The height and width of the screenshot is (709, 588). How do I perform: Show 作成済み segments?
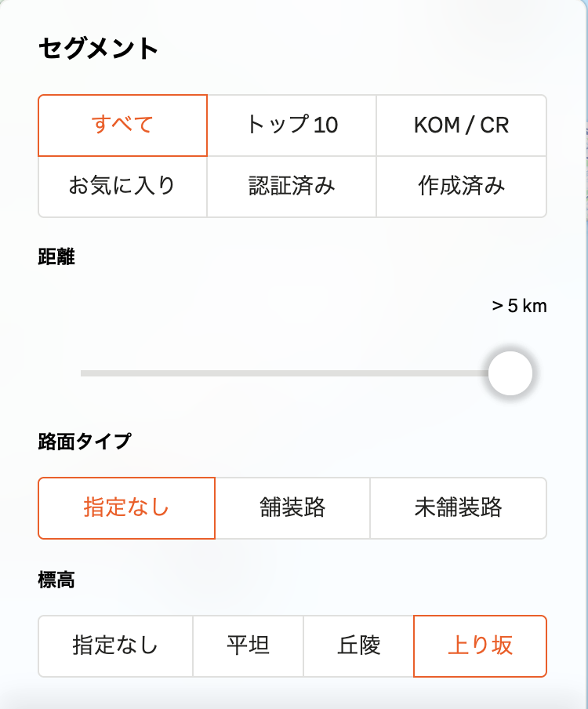[461, 186]
